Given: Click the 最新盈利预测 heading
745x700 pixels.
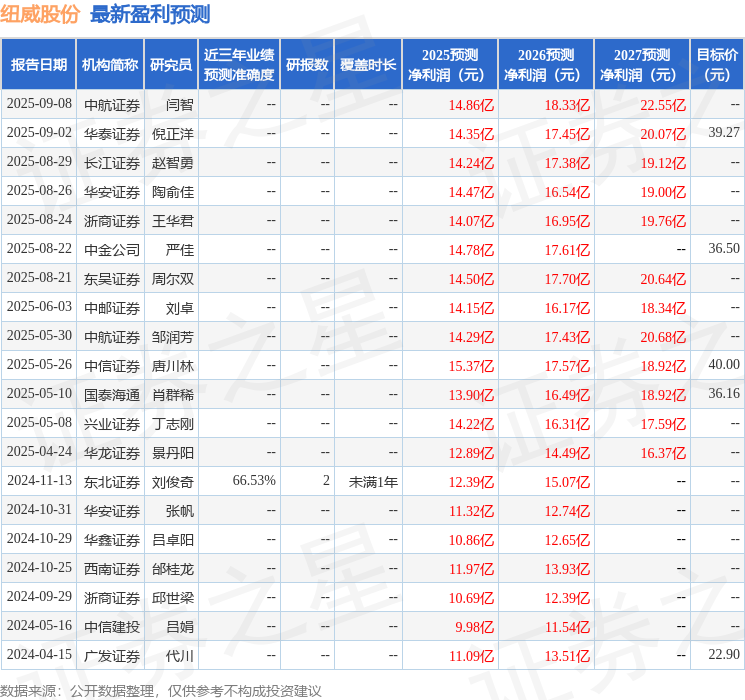Looking at the screenshot, I should pyautogui.click(x=150, y=14).
